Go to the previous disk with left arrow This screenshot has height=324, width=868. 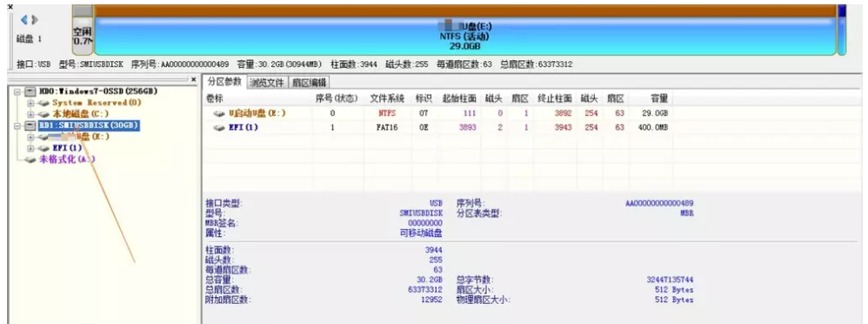pyautogui.click(x=24, y=20)
